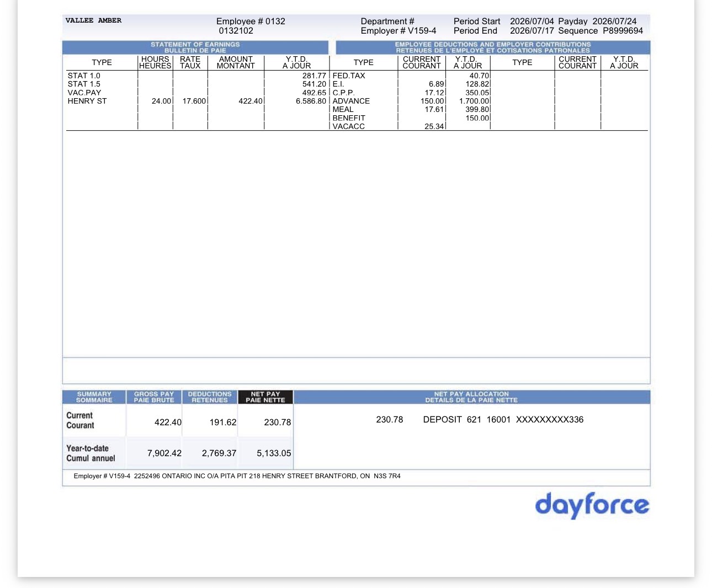712x588 pixels.
Task: Select current deductions total 191.62
Action: click(223, 422)
